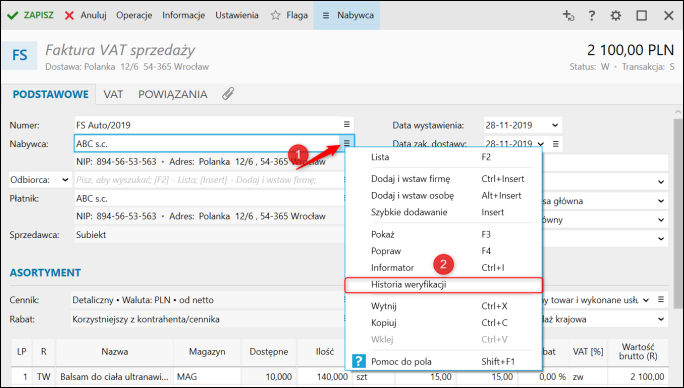This screenshot has height=388, width=684.
Task: Open the Operacje menu
Action: 134,15
